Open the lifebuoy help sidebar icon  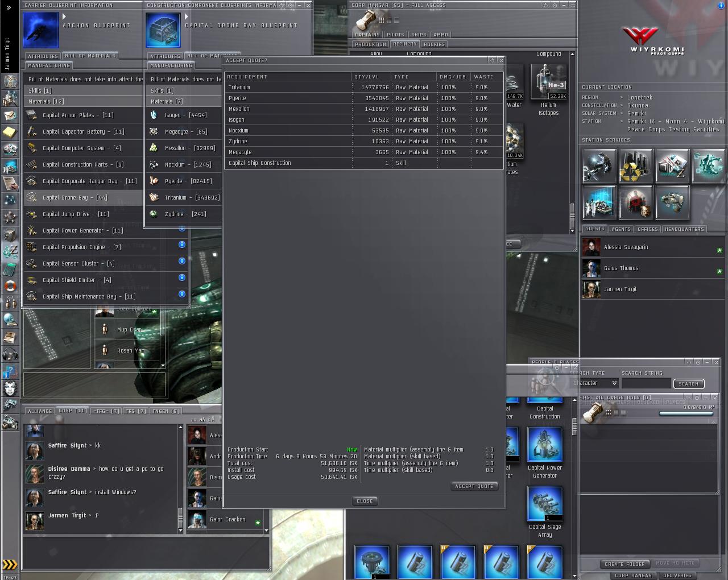click(x=10, y=285)
